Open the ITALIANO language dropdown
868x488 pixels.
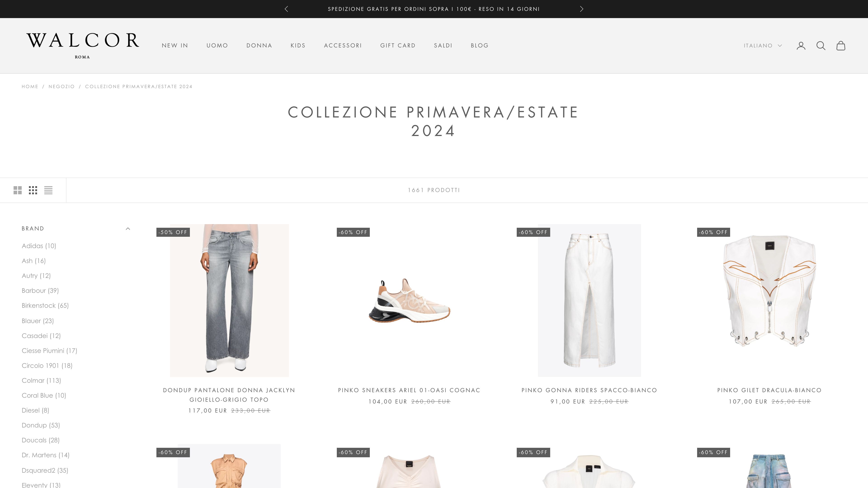pos(763,45)
